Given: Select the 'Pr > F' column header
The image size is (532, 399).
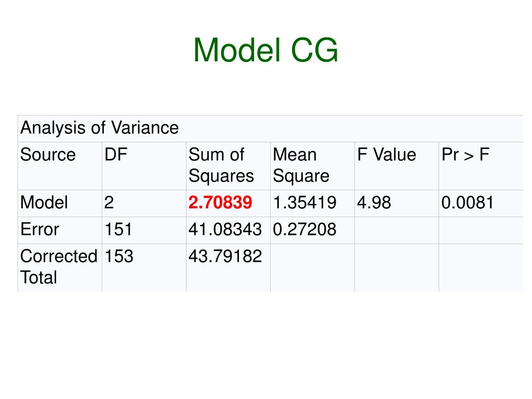Looking at the screenshot, I should point(465,155).
